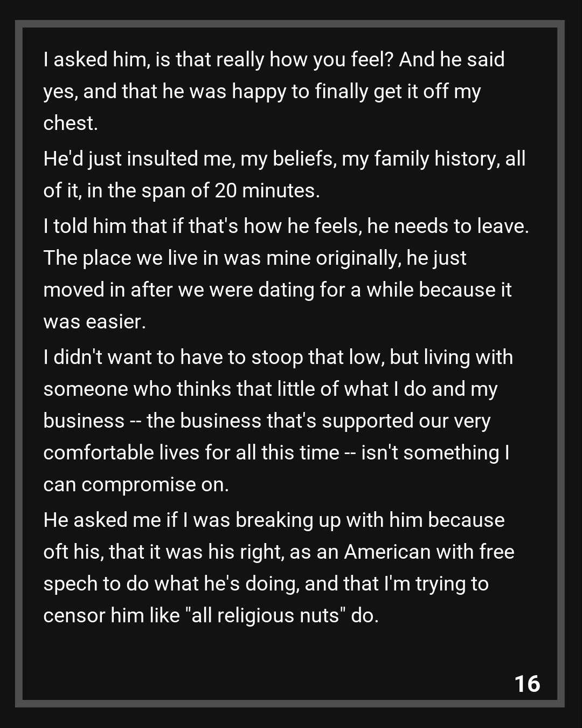This screenshot has height=728, width=582.
Task: Click the word "chest."
Action: pos(71,123)
